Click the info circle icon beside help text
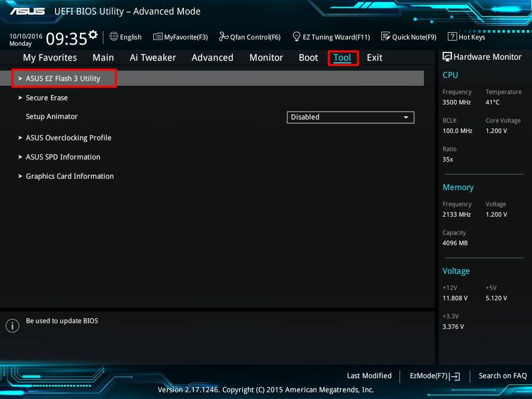Screen dimensions: 532x399 point(12,326)
